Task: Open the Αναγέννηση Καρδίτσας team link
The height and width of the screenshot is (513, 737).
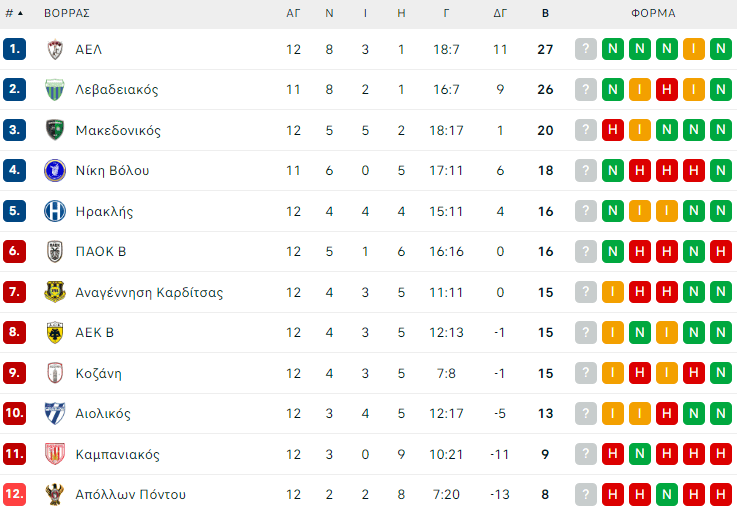Action: tap(149, 293)
